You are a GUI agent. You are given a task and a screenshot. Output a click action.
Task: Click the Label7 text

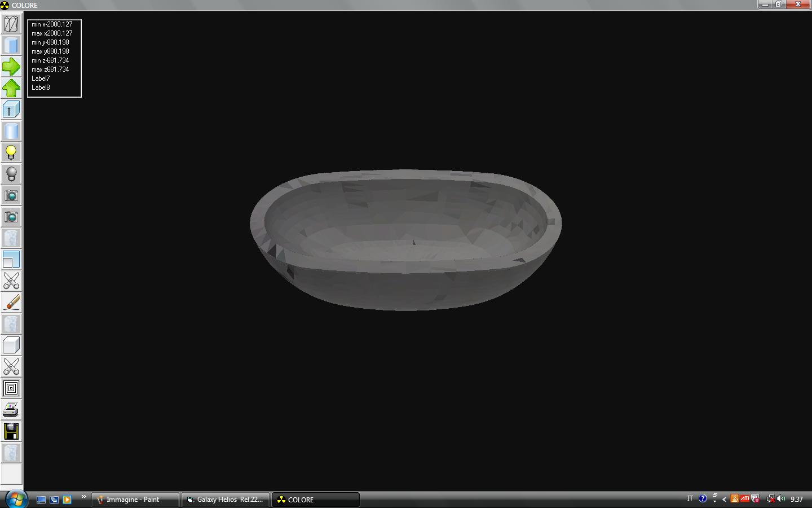point(41,78)
